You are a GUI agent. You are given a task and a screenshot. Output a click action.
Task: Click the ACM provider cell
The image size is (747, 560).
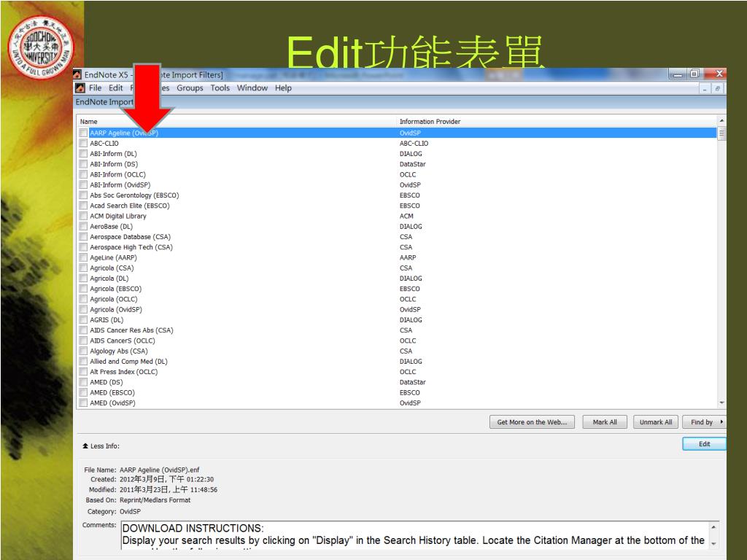pos(406,216)
